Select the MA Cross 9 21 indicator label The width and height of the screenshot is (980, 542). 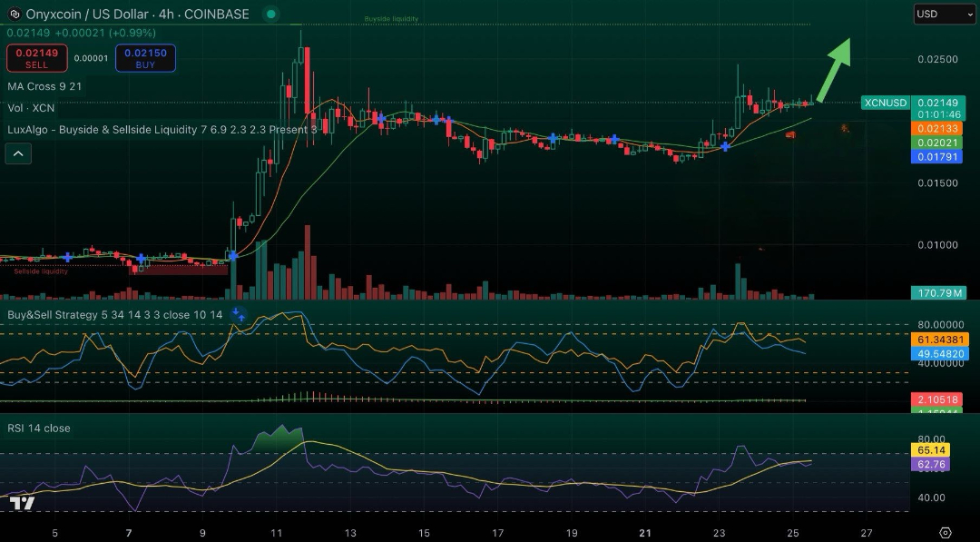point(44,86)
